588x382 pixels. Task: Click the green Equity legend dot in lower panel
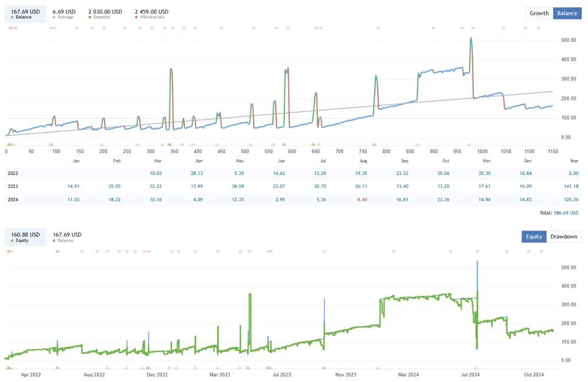pyautogui.click(x=12, y=241)
